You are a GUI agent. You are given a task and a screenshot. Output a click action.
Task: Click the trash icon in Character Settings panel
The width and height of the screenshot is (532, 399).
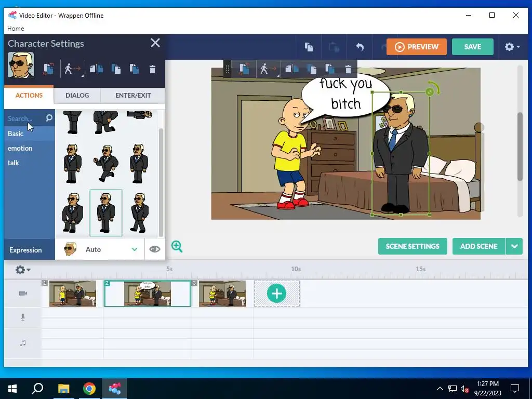(x=152, y=69)
